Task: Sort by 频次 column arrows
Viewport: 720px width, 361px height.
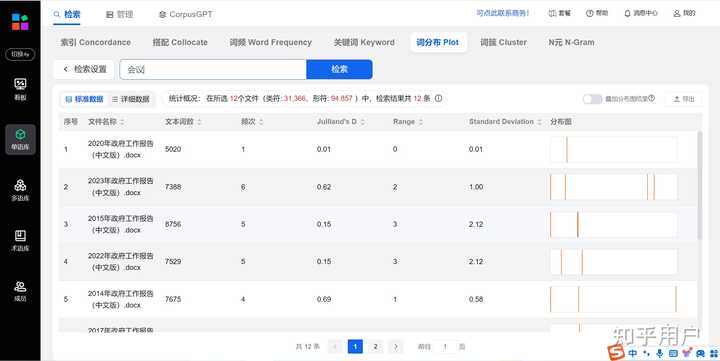Action: click(261, 122)
